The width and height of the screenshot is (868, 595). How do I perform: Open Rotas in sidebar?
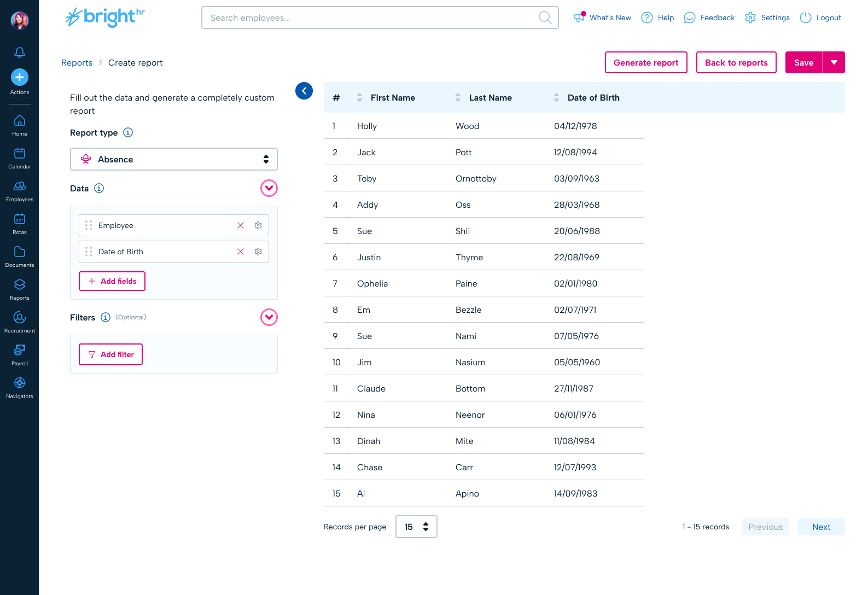pos(20,224)
